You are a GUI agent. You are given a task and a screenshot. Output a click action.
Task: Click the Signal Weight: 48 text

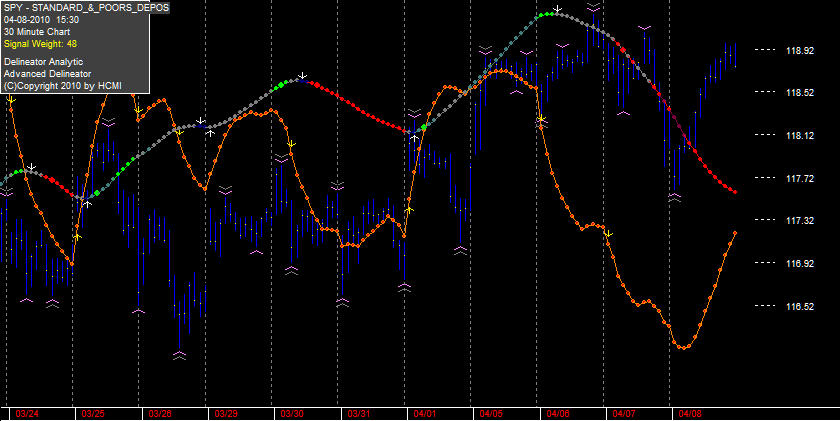(x=40, y=44)
